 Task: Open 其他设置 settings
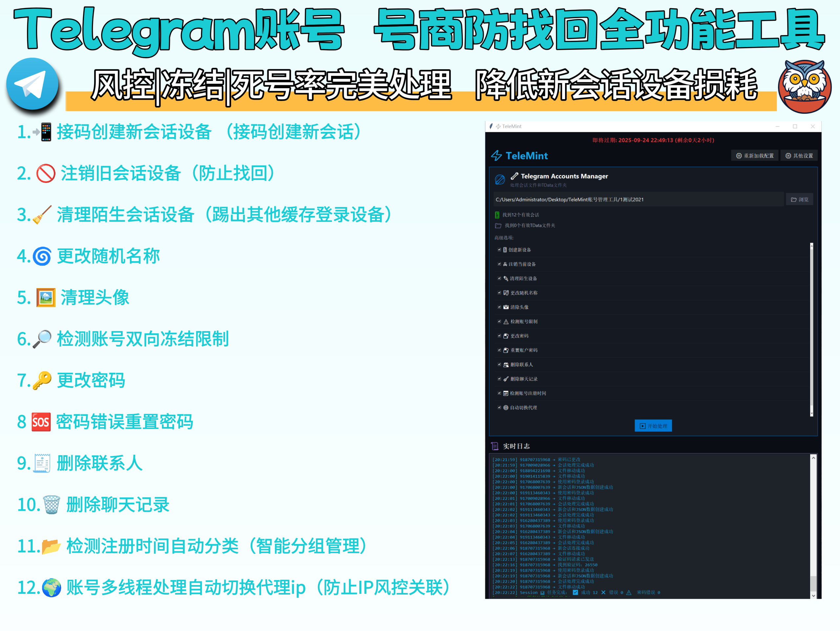(x=799, y=156)
